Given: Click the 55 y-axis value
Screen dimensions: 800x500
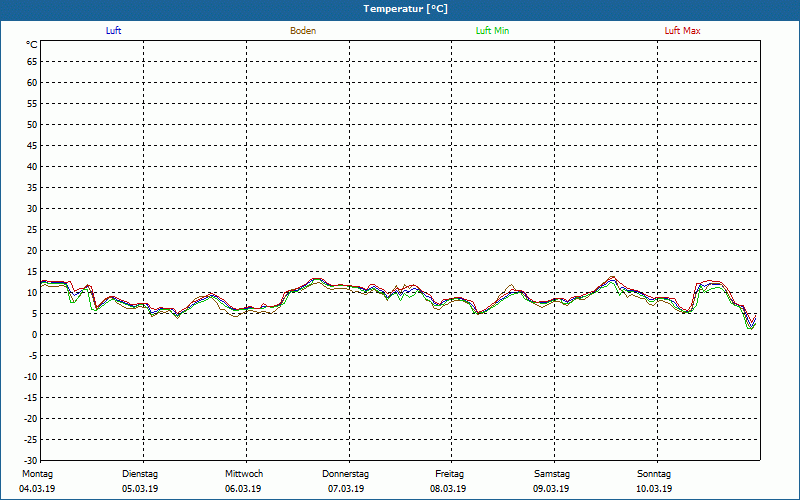Looking at the screenshot, I should [32, 104].
